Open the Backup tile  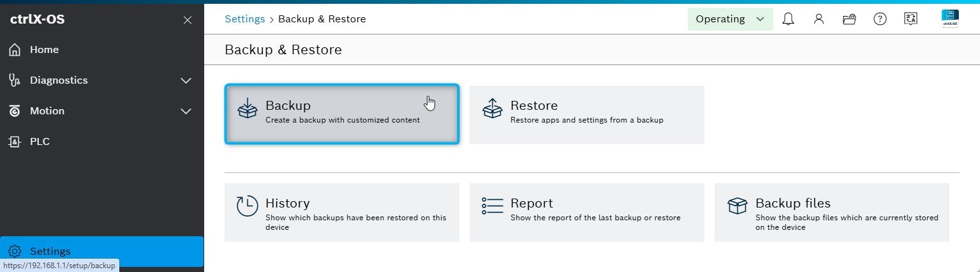(x=341, y=114)
